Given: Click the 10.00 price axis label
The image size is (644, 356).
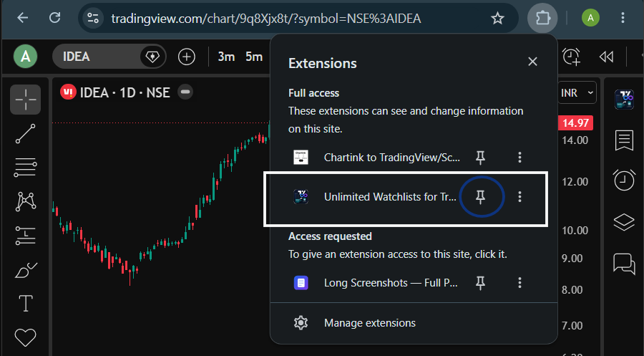Looking at the screenshot, I should (575, 231).
